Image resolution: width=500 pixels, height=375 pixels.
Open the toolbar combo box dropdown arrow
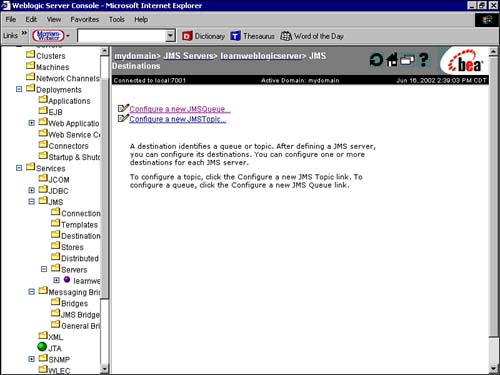click(x=170, y=35)
